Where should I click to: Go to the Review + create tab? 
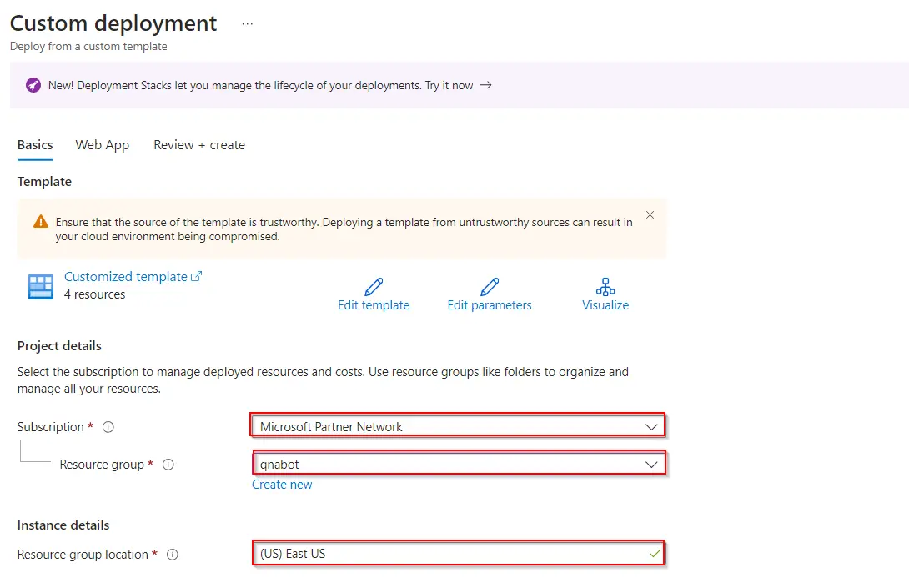coord(199,145)
